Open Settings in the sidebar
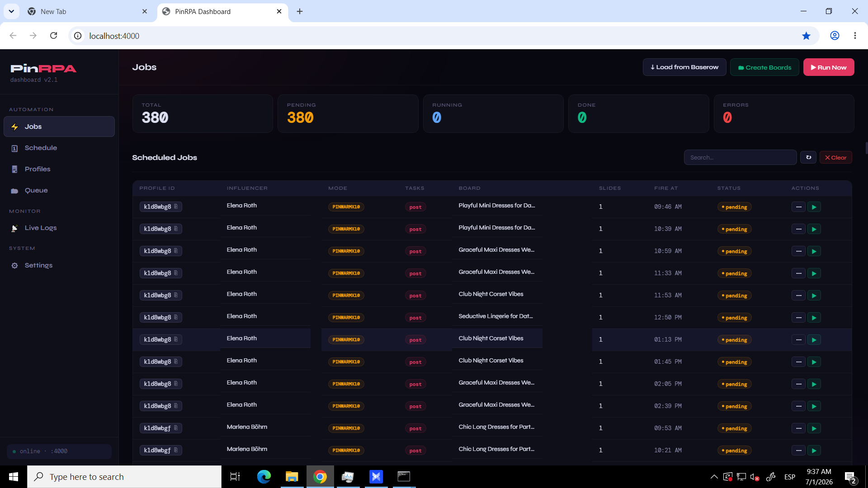The width and height of the screenshot is (868, 488). [x=59, y=265]
